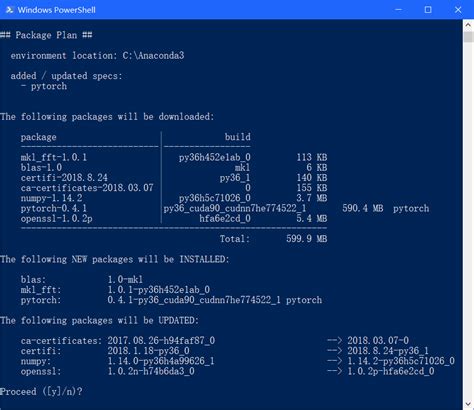Click build 'hfa6e2cd_0' in the download table
Image resolution: width=474 pixels, height=410 pixels.
pos(225,219)
